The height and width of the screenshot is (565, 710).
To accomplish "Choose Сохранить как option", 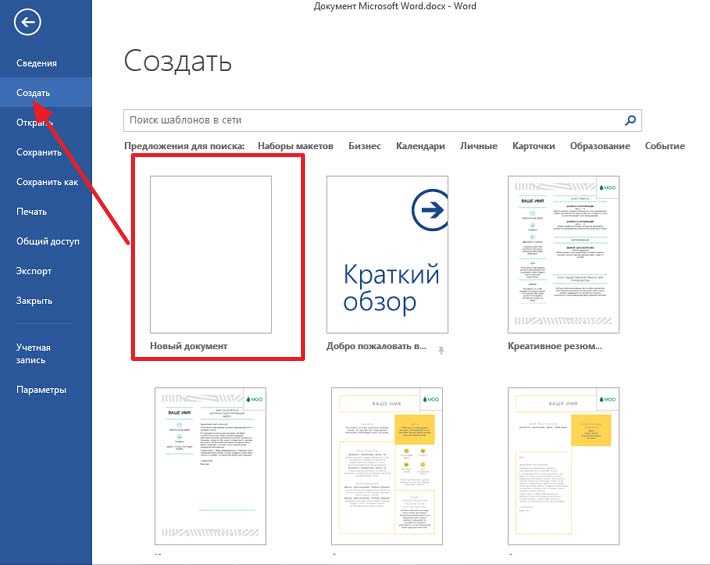I will (47, 182).
